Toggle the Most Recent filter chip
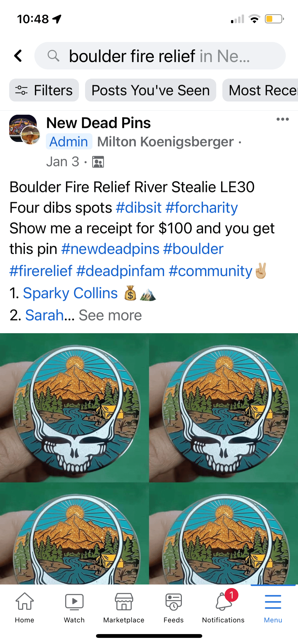 pos(260,90)
